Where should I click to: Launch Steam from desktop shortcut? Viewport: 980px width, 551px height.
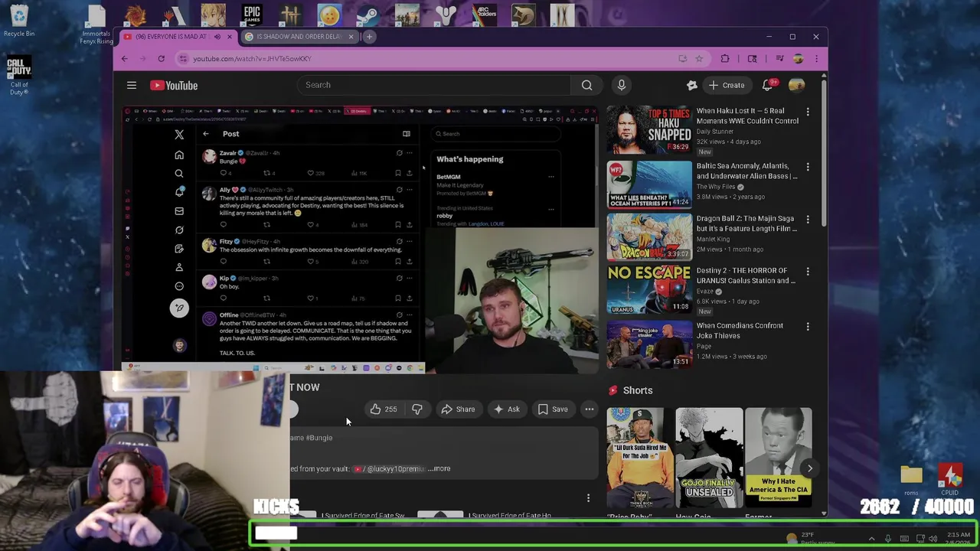pos(367,15)
